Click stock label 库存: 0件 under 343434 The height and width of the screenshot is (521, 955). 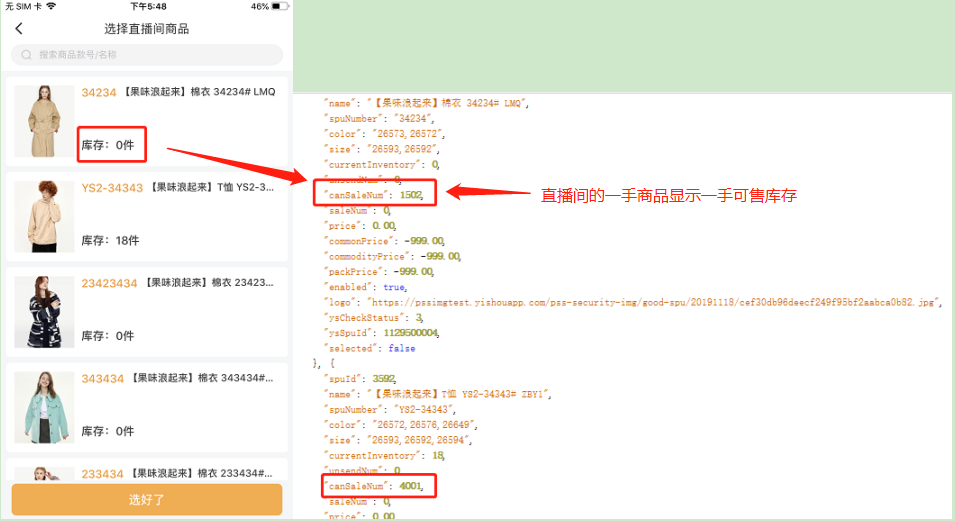tap(108, 431)
